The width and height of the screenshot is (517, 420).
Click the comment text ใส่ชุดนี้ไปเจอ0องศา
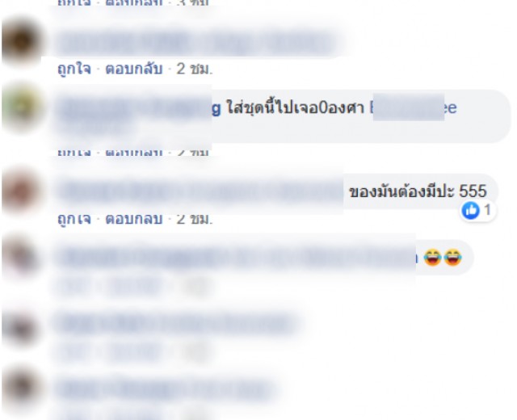(295, 107)
